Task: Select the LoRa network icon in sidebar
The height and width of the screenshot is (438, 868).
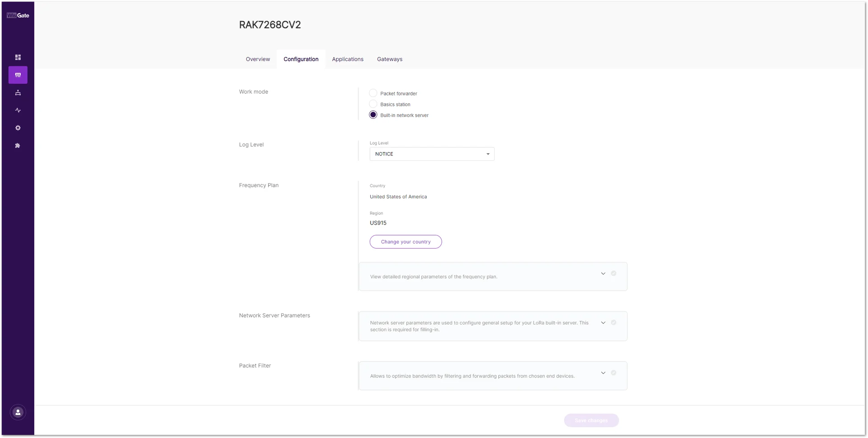Action: coord(18,75)
